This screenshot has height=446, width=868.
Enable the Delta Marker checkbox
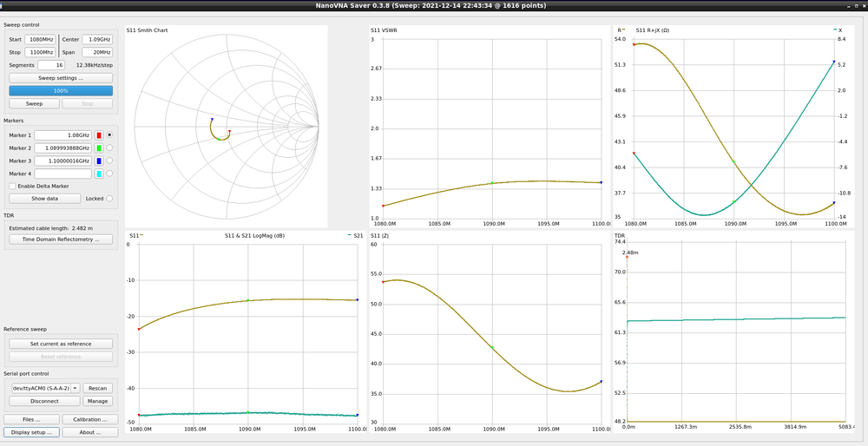(11, 186)
